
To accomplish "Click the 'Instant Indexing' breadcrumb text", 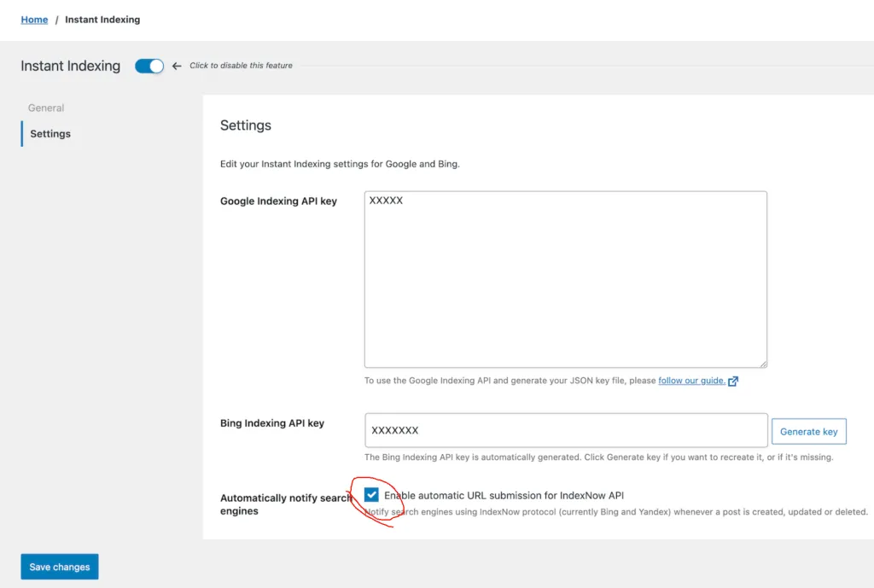I will click(x=102, y=20).
